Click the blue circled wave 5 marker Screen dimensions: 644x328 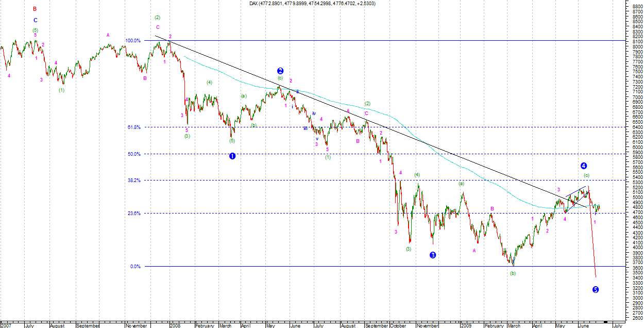(596, 289)
